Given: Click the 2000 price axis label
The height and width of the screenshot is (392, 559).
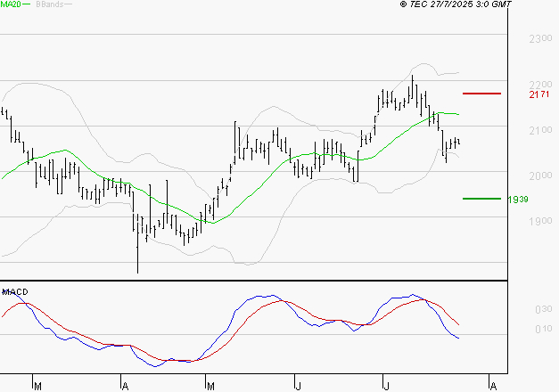Looking at the screenshot, I should tap(540, 176).
